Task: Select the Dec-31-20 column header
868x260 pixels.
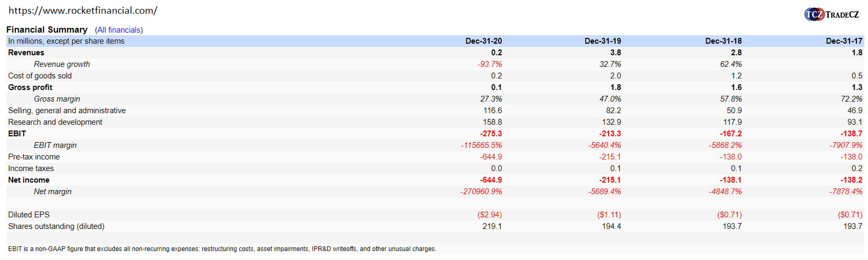Action: tap(483, 41)
